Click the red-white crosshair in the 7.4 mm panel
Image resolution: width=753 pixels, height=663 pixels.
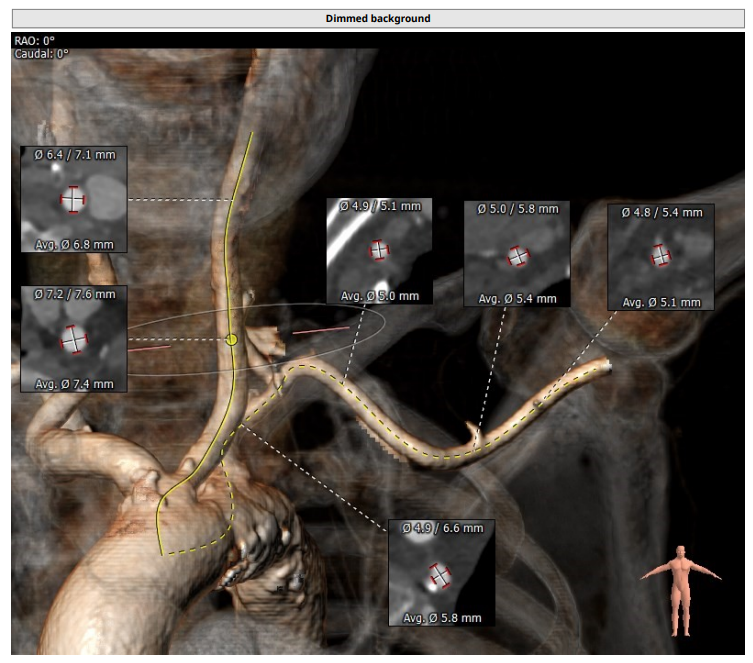pyautogui.click(x=73, y=339)
